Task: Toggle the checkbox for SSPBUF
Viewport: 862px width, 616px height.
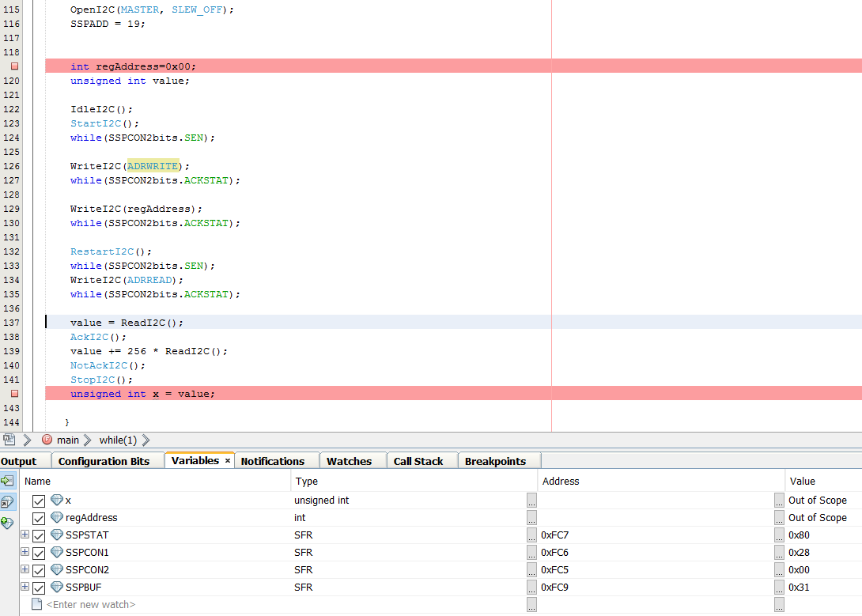Action: [39, 588]
